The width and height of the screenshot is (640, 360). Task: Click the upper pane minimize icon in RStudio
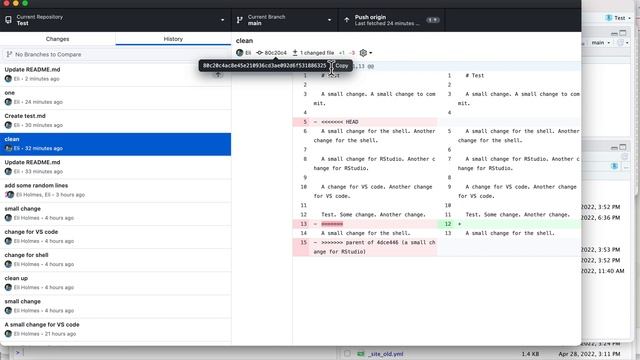[614, 33]
